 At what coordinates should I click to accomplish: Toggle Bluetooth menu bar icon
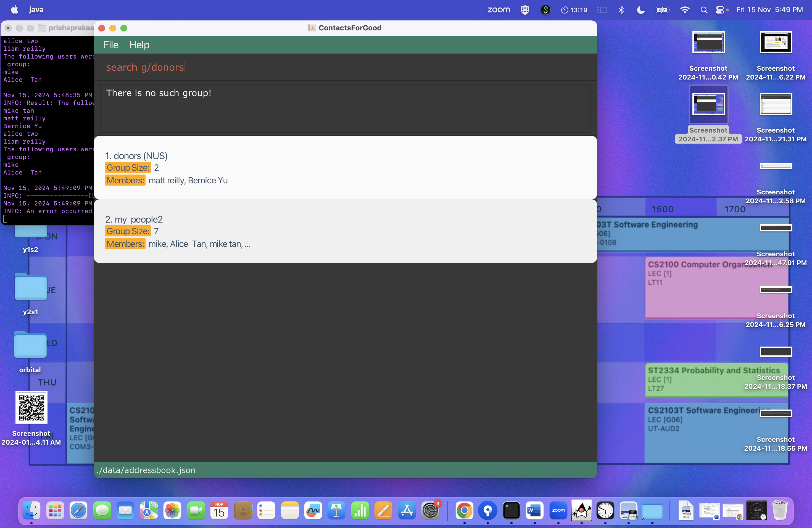(x=621, y=10)
